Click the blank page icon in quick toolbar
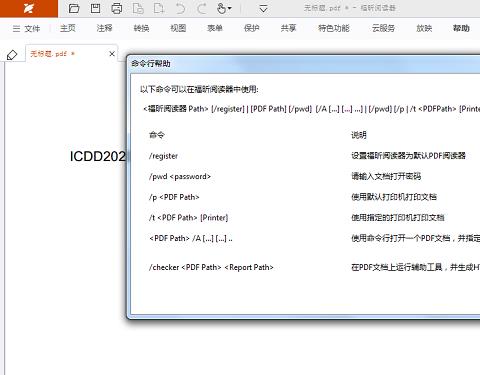The height and width of the screenshot is (375, 480). click(x=159, y=8)
